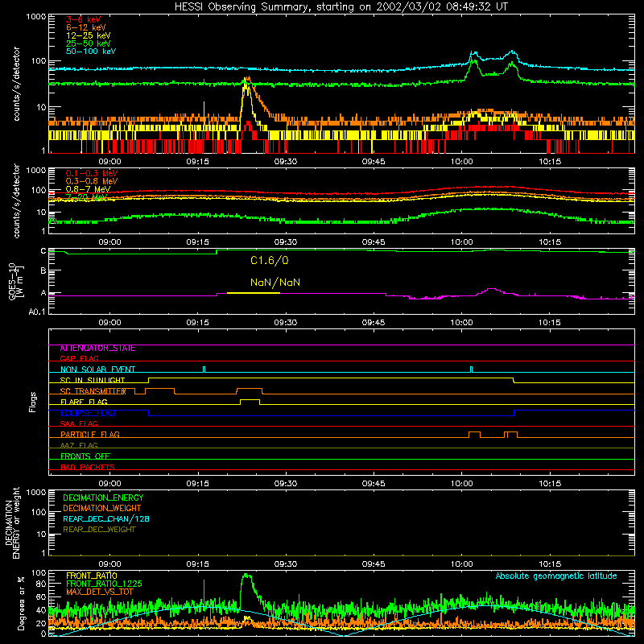
Task: Click the 0.3-0.8 MeV legend label
Action: coord(92,181)
